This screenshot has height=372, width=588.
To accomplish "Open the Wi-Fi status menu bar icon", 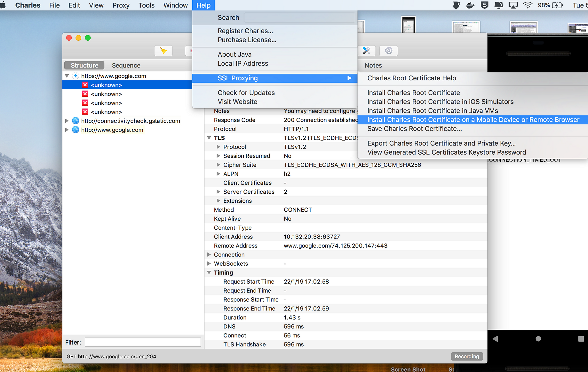I will tap(528, 5).
